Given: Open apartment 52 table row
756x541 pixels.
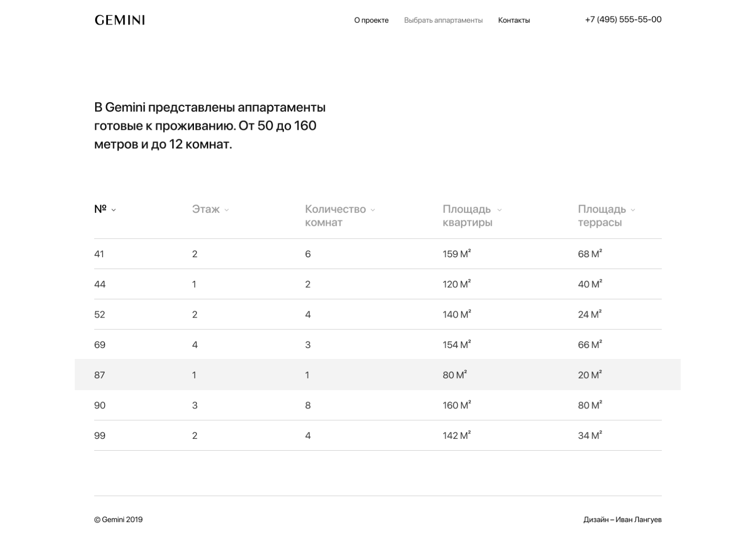Looking at the screenshot, I should (378, 315).
